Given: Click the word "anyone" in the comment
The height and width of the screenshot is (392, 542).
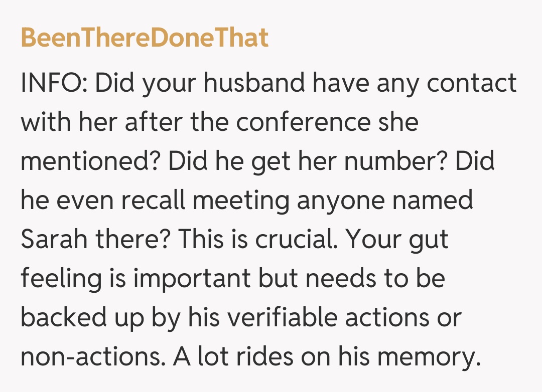Looking at the screenshot, I should click(x=346, y=201).
